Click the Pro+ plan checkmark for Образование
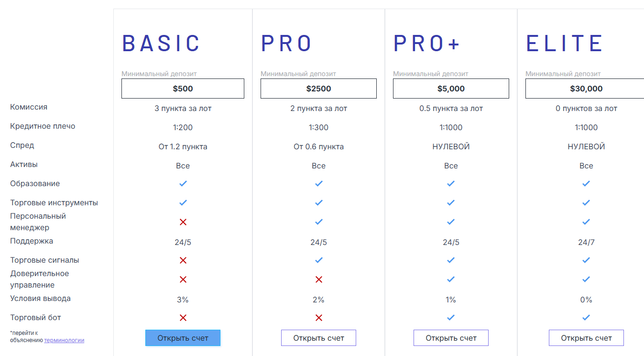 click(451, 184)
